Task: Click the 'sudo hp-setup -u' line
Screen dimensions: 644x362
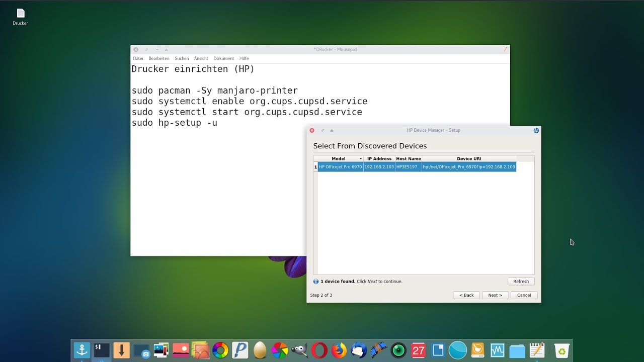Action: [x=175, y=123]
